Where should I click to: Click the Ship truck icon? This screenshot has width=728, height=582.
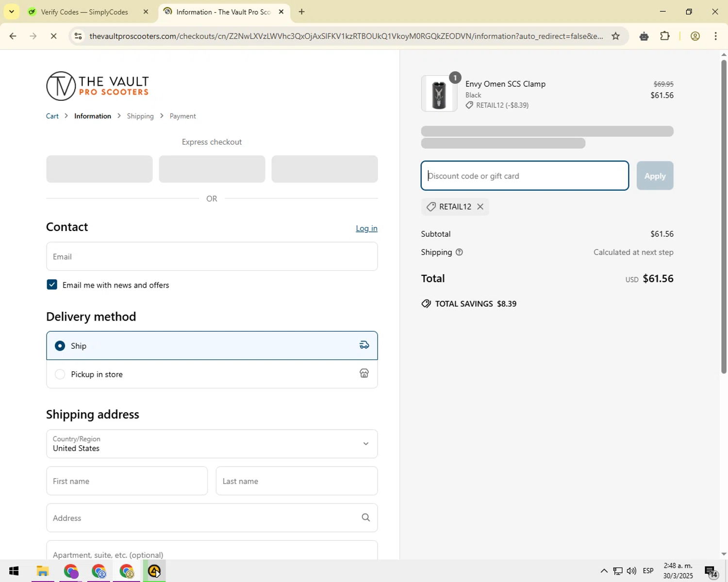pos(364,345)
